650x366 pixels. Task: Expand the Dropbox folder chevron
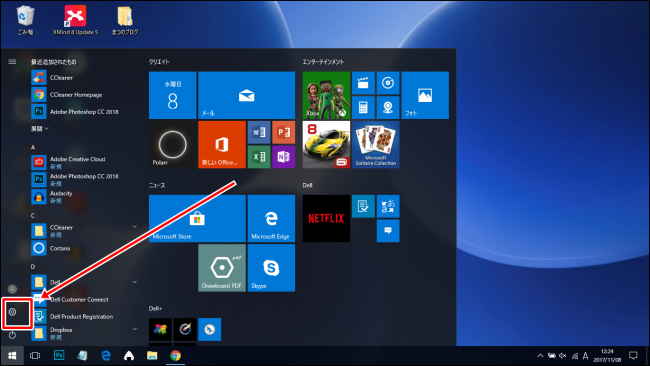pyautogui.click(x=135, y=329)
